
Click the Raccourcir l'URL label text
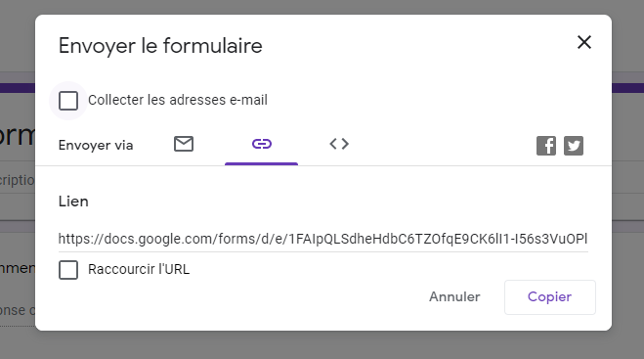pyautogui.click(x=139, y=269)
